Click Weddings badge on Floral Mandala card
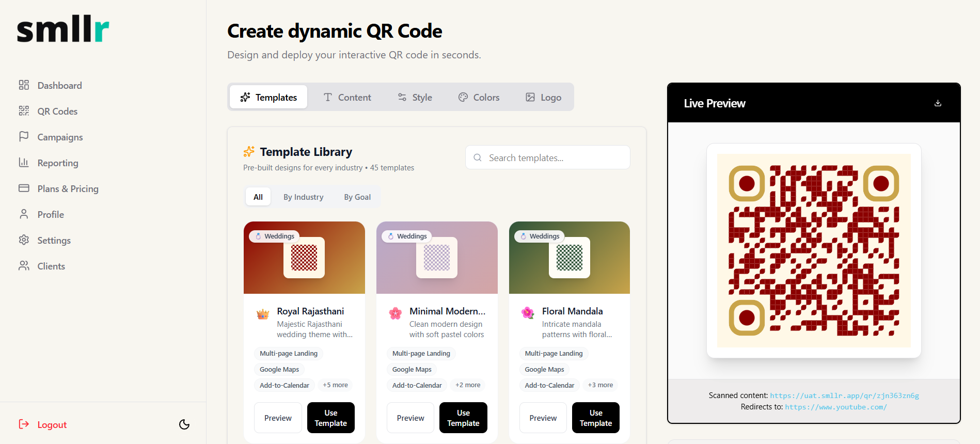Viewport: 980px width, 444px height. (x=540, y=236)
